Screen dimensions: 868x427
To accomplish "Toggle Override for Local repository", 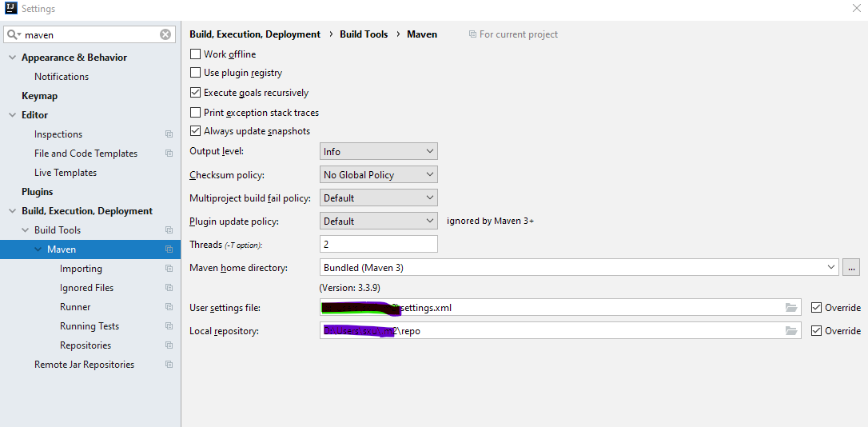I will pos(816,330).
